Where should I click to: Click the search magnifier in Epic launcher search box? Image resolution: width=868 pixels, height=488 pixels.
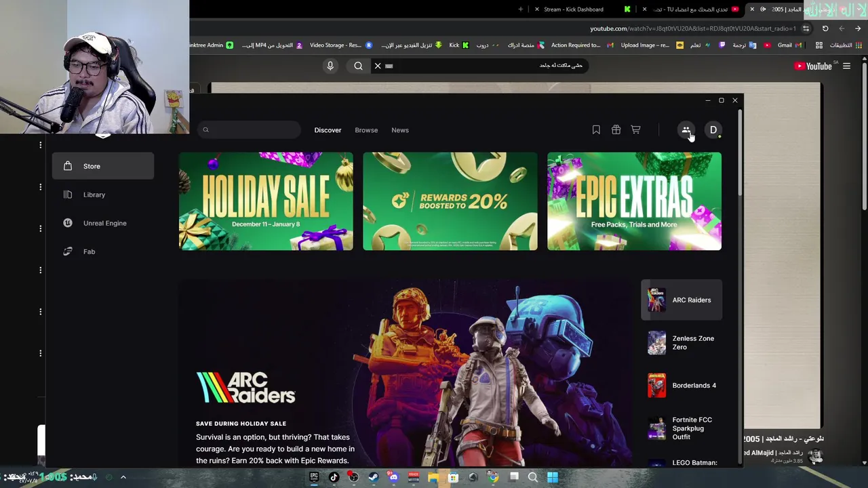205,130
